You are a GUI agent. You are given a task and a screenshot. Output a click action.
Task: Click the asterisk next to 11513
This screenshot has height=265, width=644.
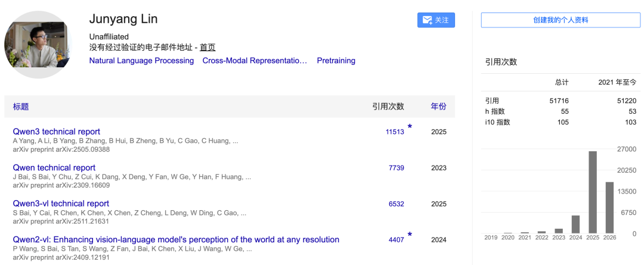410,127
